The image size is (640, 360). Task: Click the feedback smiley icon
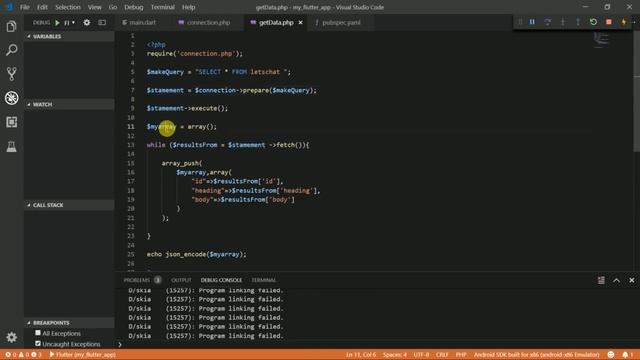point(611,354)
